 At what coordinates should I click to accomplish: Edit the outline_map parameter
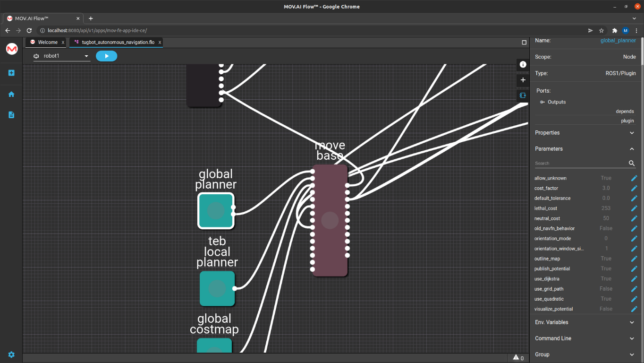[634, 259]
